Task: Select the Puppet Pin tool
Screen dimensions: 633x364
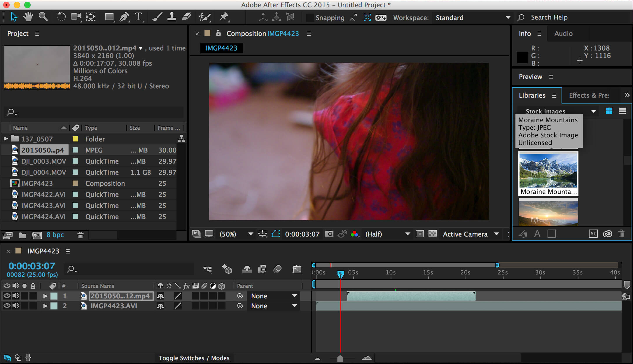Action: (224, 17)
